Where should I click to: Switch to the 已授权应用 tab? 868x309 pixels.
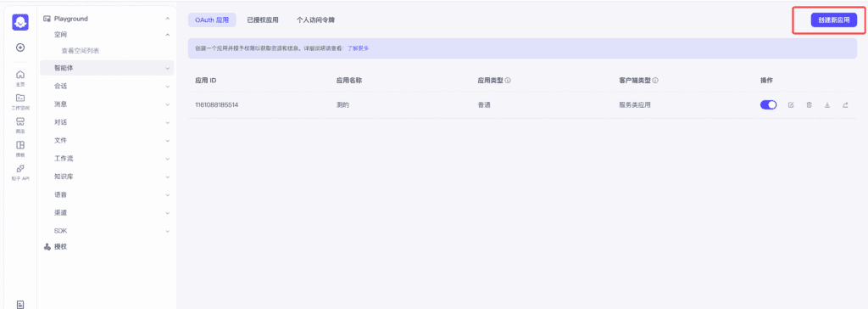[x=263, y=20]
